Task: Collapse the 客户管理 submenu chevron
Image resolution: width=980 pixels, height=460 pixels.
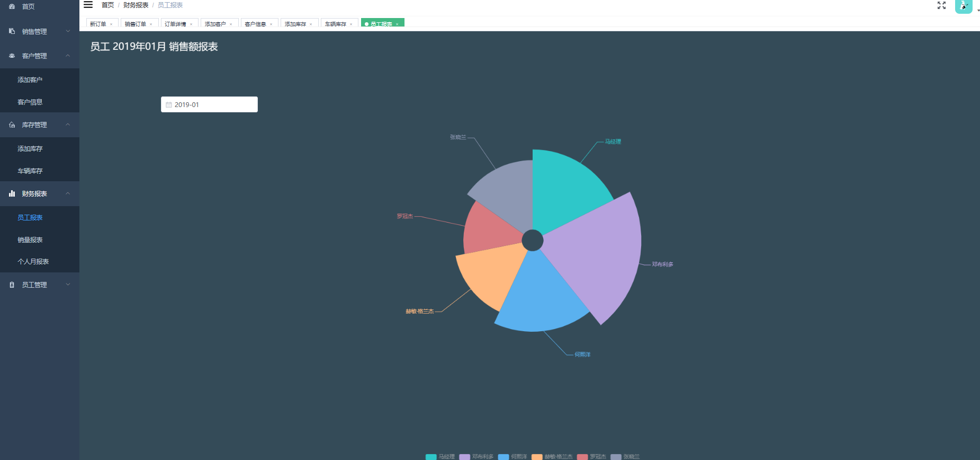Action: point(68,56)
